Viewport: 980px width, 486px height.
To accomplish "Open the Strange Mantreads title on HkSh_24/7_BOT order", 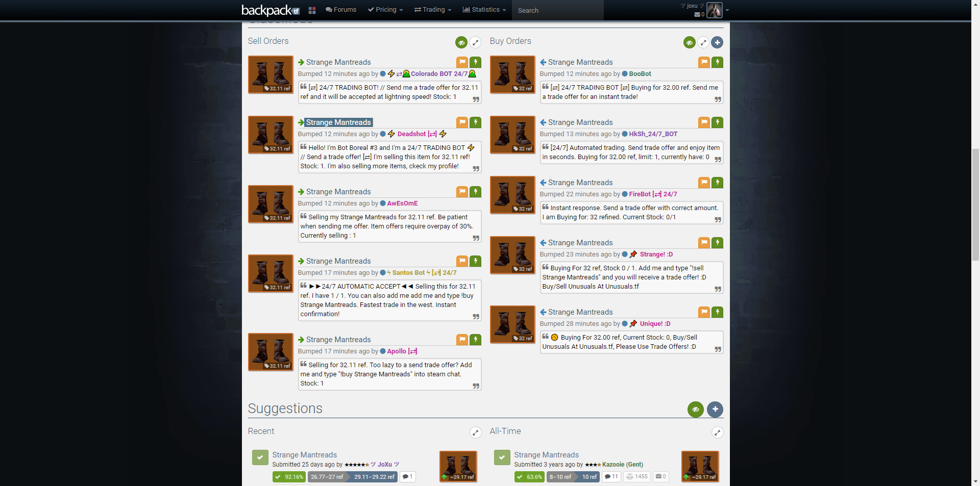I will tap(580, 122).
